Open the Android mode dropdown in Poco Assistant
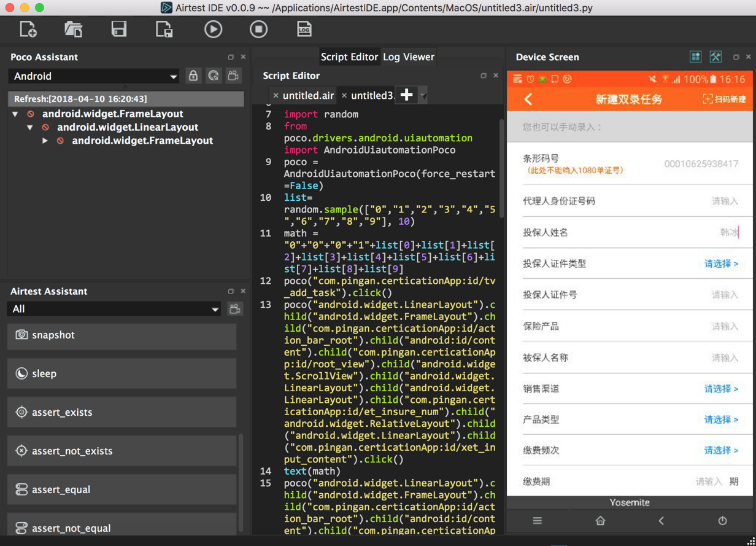The image size is (756, 546). pyautogui.click(x=96, y=76)
